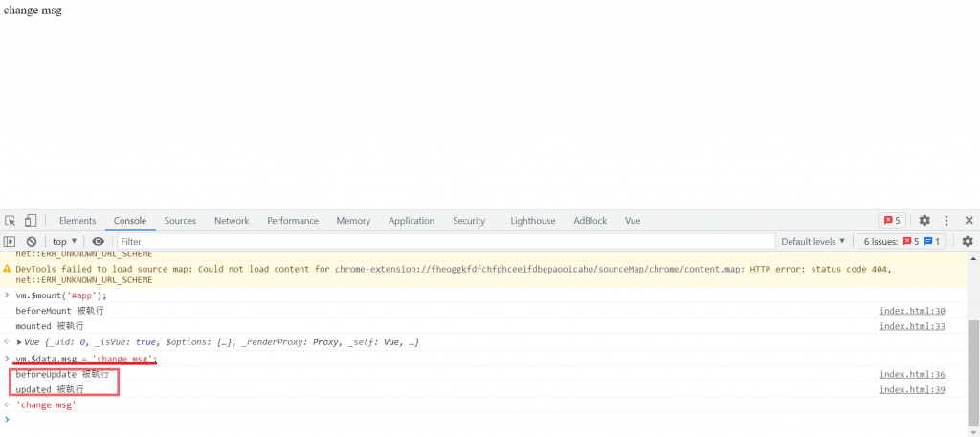The height and width of the screenshot is (437, 980).
Task: Open the Sources tab
Action: pos(180,220)
